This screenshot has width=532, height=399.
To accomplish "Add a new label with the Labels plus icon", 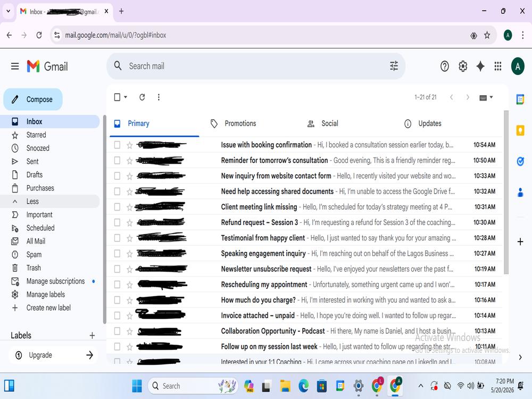I will pyautogui.click(x=92, y=336).
